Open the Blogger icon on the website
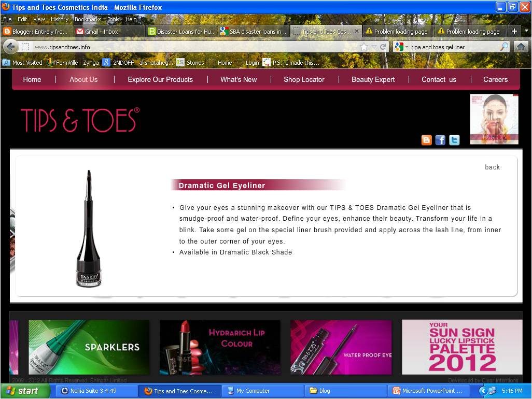 click(427, 140)
